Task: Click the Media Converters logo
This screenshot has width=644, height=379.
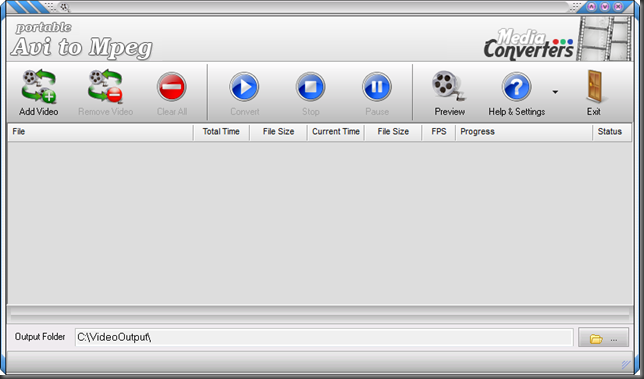Action: point(529,44)
